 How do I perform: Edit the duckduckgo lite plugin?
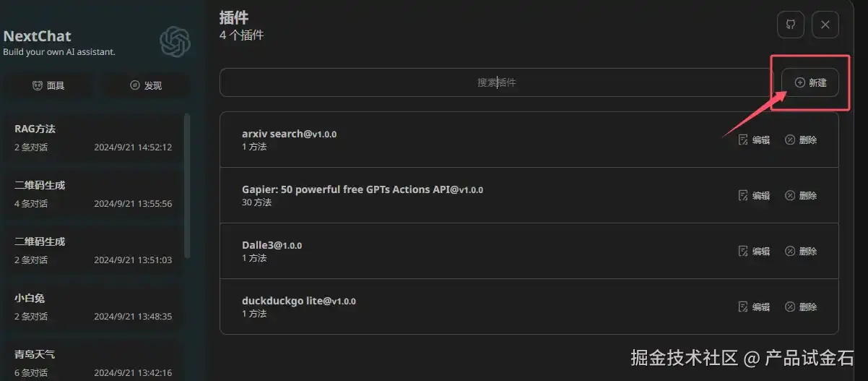click(x=754, y=307)
